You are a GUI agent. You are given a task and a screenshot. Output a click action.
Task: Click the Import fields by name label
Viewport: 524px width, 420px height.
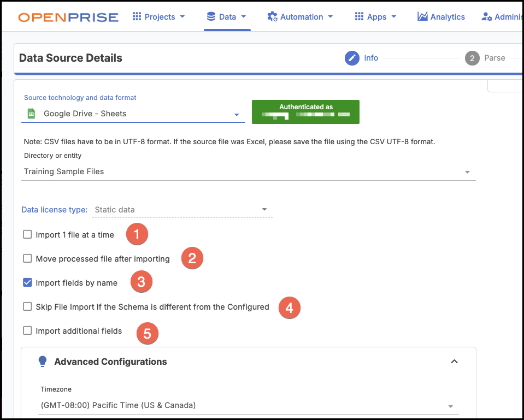(x=76, y=283)
